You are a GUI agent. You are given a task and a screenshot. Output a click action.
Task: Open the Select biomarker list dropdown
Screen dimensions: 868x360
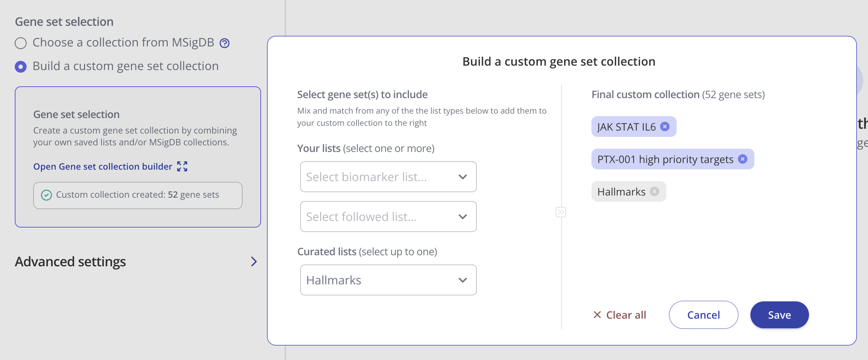point(388,177)
